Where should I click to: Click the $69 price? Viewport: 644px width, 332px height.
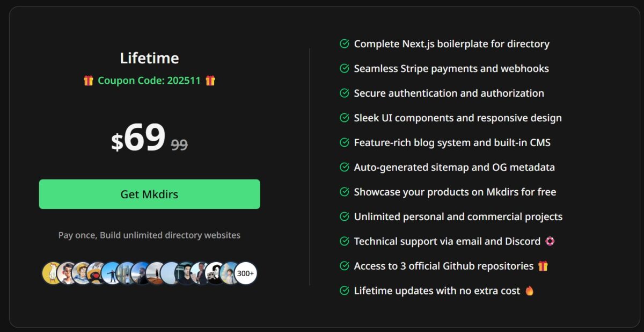138,139
